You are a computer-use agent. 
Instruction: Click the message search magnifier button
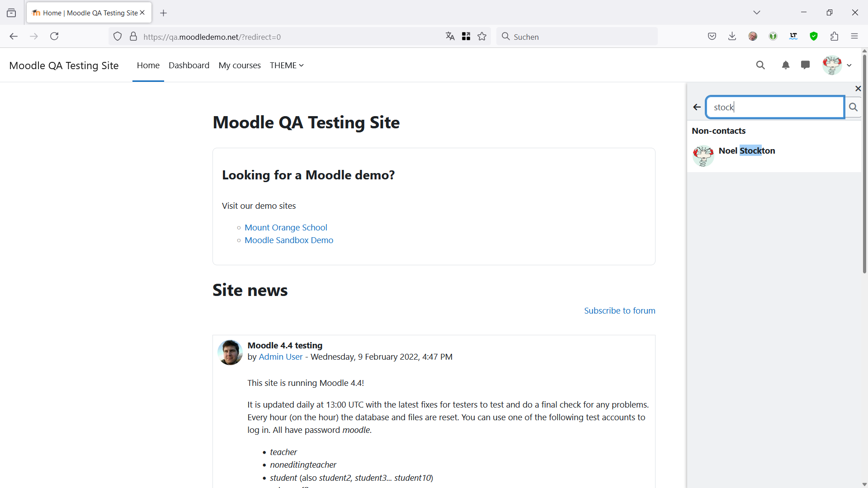853,107
